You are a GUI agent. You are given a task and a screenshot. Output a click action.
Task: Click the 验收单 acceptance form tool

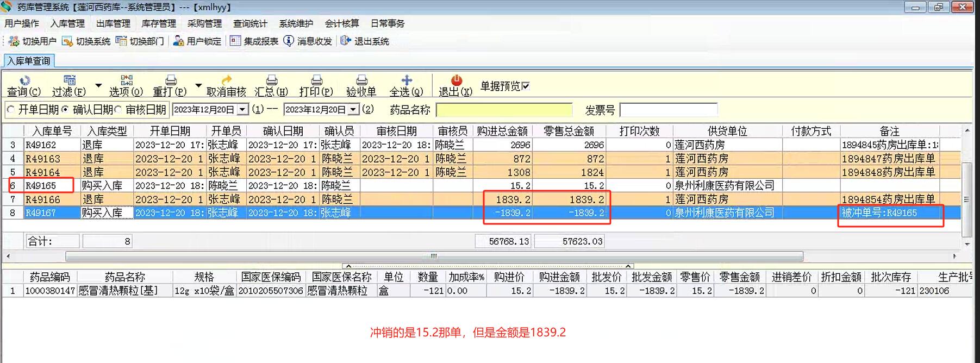[361, 86]
